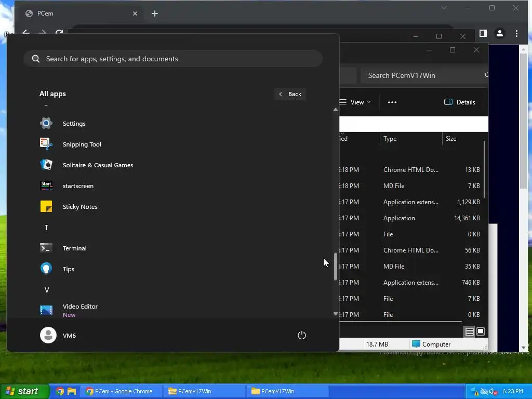Expand the View dropdown in Explorer

click(x=355, y=102)
